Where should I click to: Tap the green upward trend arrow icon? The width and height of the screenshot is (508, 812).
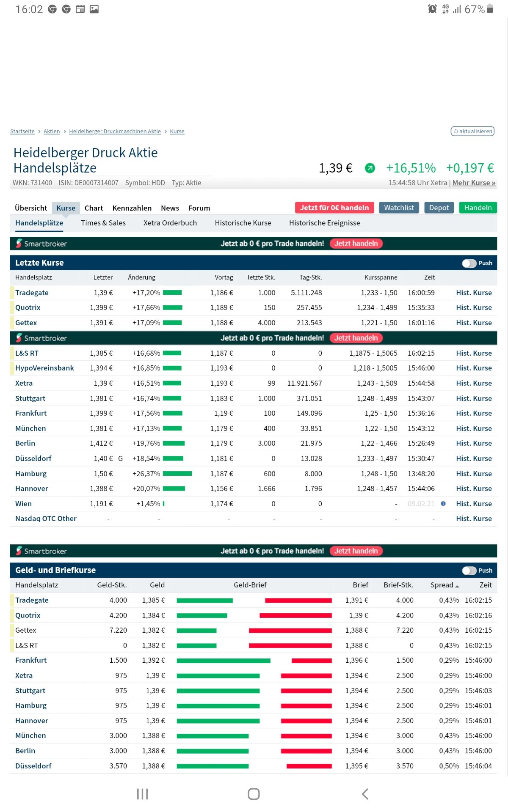[370, 168]
